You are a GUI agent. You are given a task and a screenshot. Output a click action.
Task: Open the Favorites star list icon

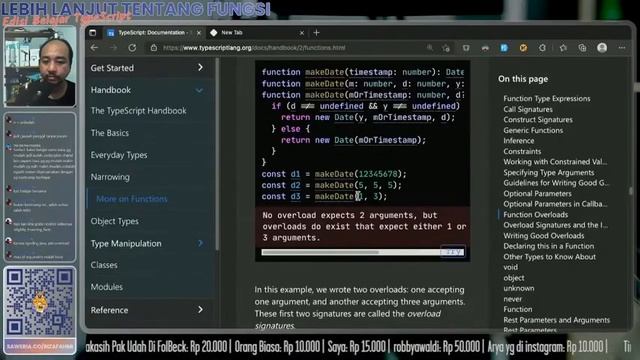[563, 48]
